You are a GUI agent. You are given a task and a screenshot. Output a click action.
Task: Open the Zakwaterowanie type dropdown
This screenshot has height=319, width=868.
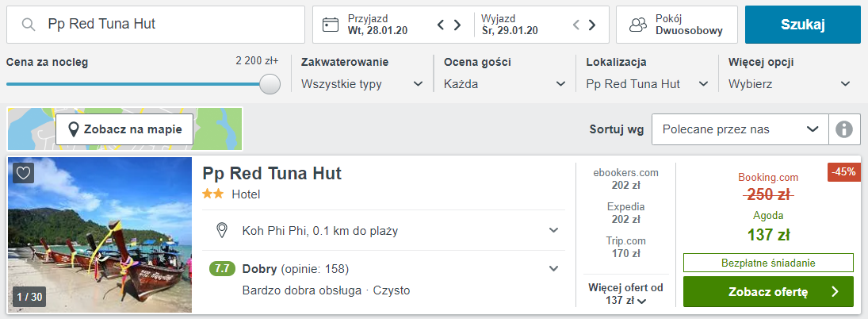pos(362,84)
